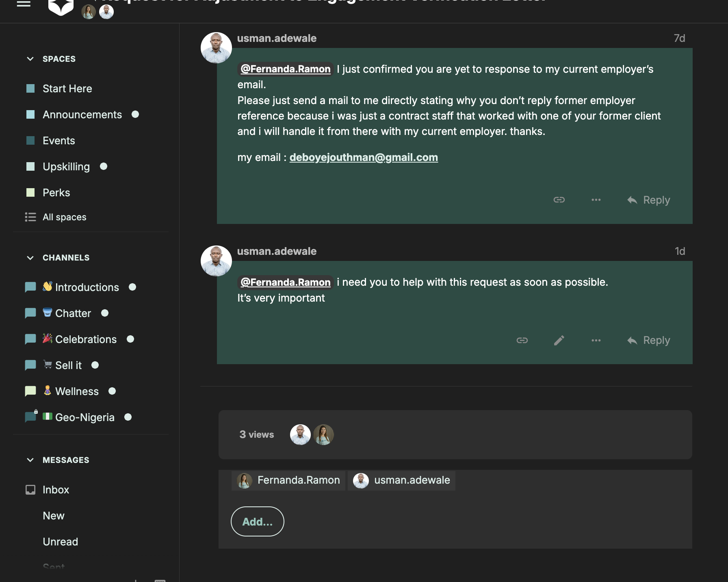
Task: Open the hamburger sidebar menu
Action: (24, 4)
